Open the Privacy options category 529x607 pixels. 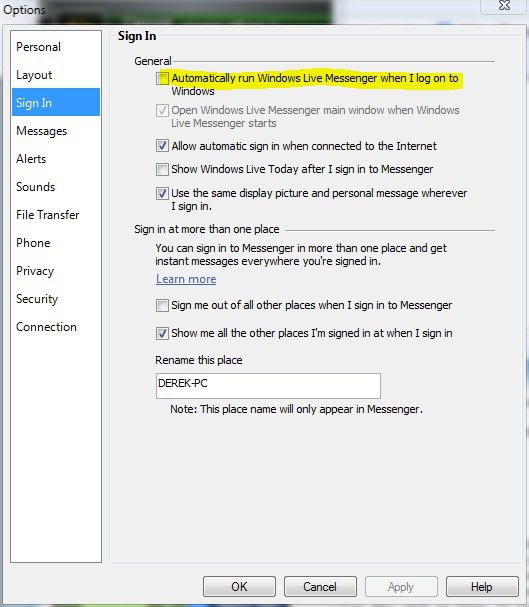point(56,271)
